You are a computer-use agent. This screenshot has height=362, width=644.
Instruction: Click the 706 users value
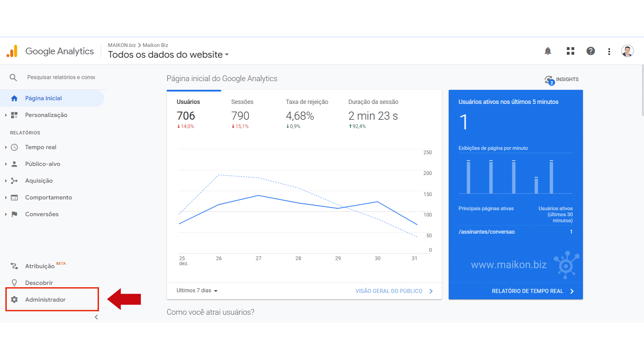coord(186,116)
